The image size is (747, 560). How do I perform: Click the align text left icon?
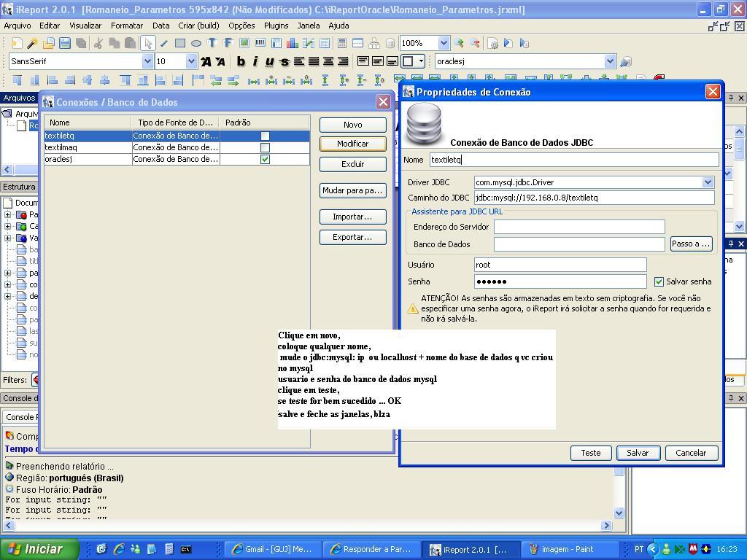coord(298,61)
